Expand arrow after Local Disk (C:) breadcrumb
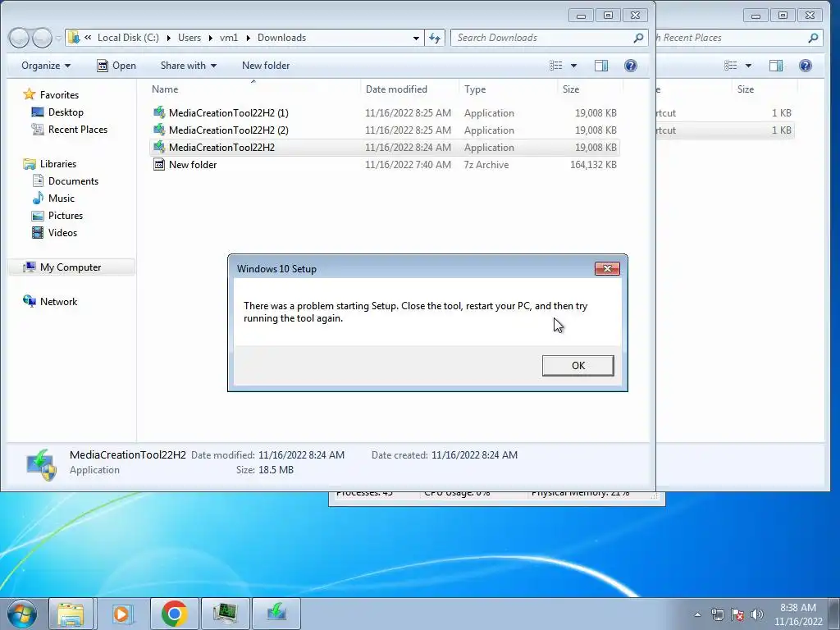The width and height of the screenshot is (840, 630). tap(168, 38)
